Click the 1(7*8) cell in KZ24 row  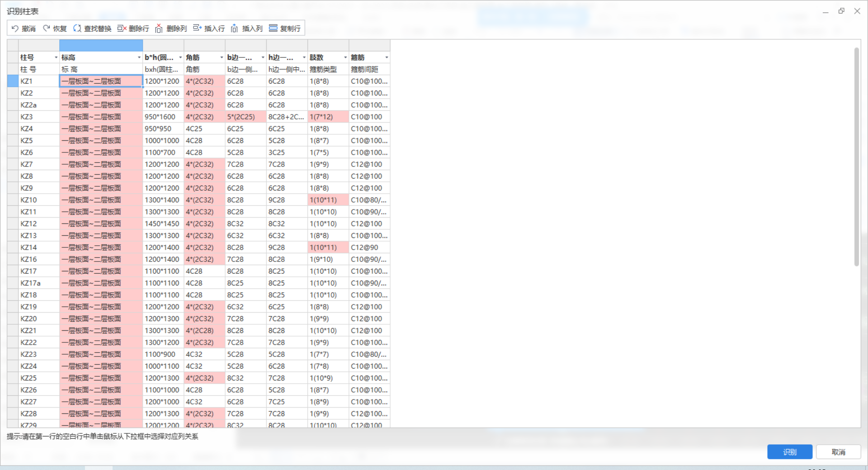328,366
